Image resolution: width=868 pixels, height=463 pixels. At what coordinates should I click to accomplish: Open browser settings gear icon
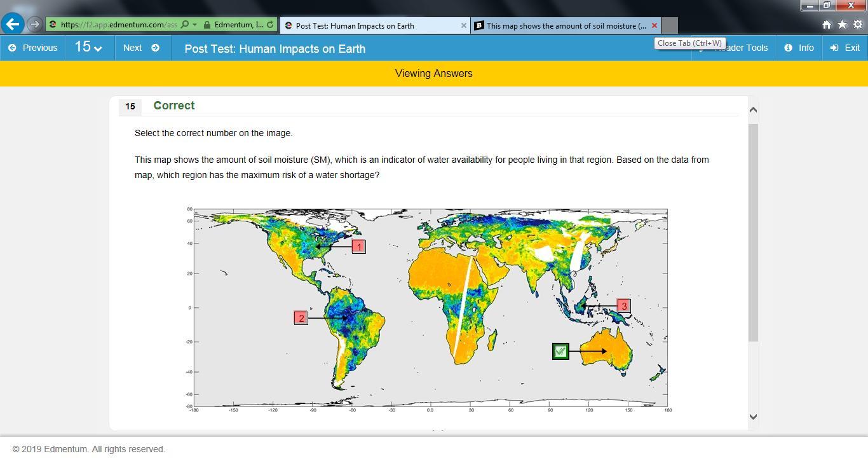point(857,25)
